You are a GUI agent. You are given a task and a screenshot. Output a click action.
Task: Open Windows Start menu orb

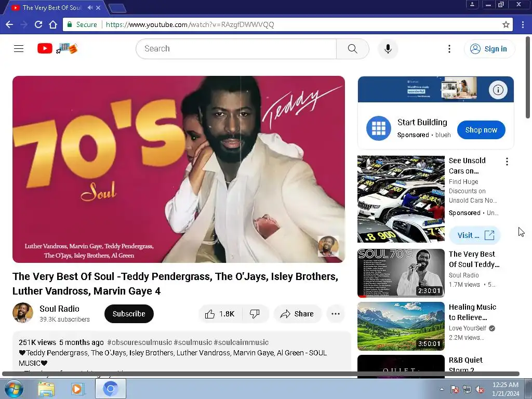click(14, 389)
